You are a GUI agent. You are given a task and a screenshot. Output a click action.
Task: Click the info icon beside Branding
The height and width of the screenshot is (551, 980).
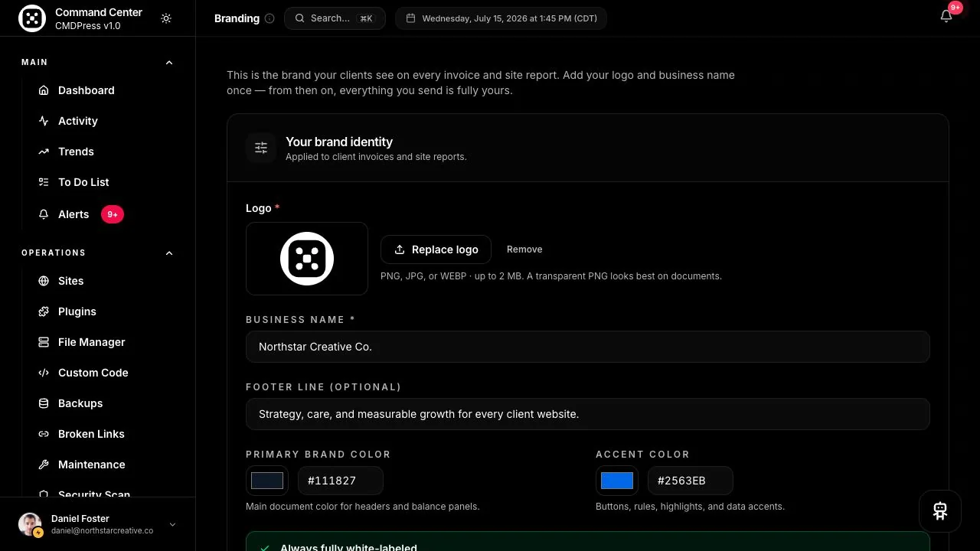[269, 18]
